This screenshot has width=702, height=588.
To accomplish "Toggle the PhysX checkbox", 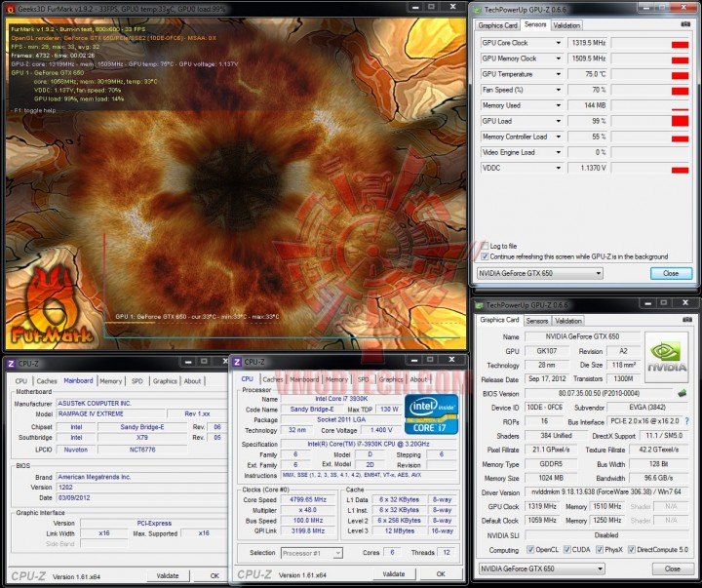I will tap(600, 550).
